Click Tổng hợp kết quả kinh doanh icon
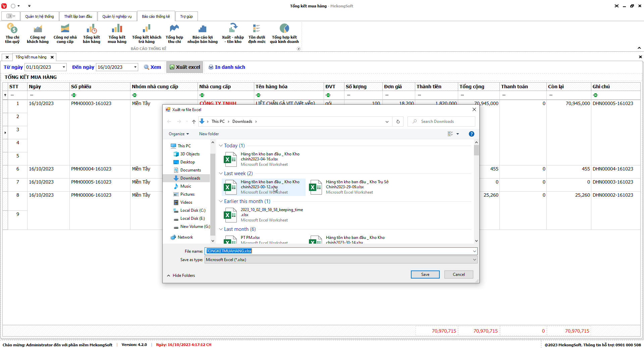 (284, 33)
